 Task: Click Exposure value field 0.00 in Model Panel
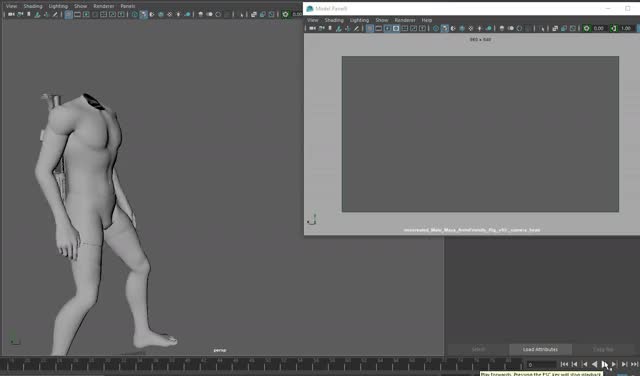coord(599,28)
